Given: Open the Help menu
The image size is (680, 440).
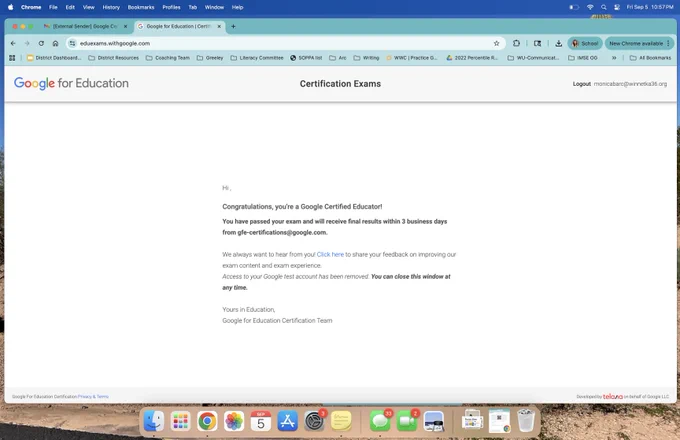Looking at the screenshot, I should (x=237, y=7).
